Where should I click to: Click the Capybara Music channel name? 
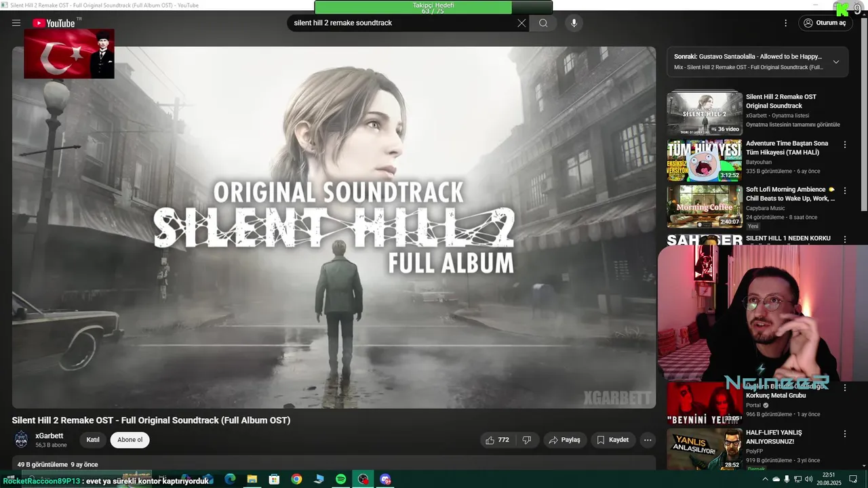(765, 208)
